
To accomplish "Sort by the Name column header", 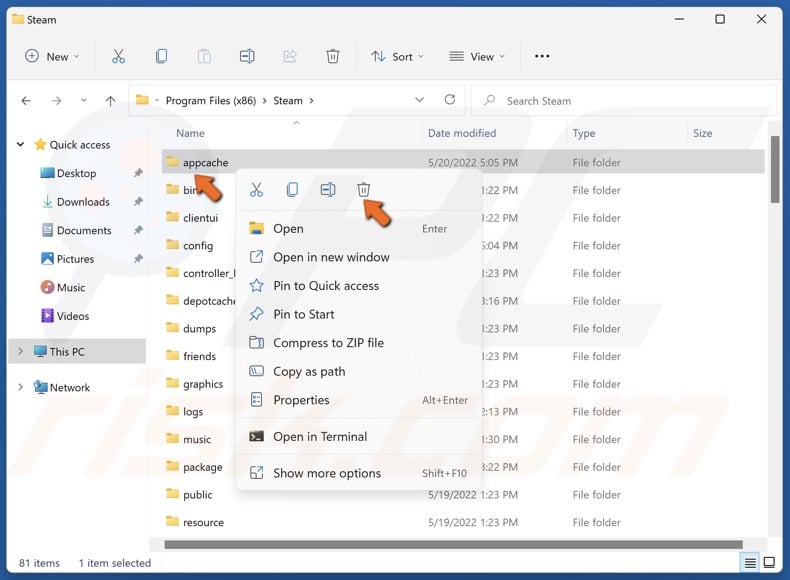I will pyautogui.click(x=190, y=134).
